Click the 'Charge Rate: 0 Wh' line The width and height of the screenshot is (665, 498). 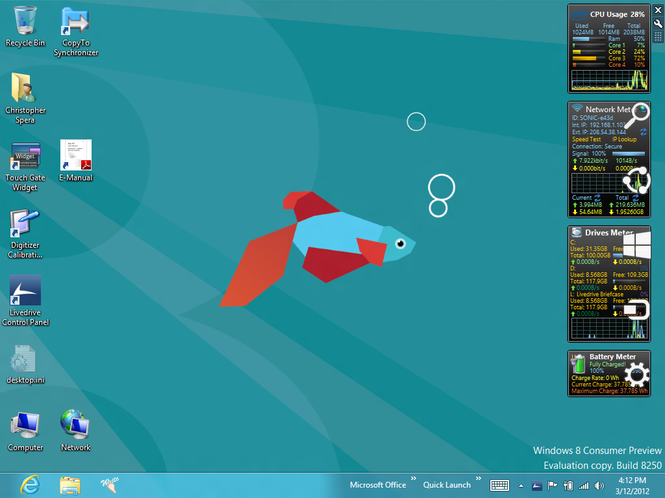pos(595,378)
